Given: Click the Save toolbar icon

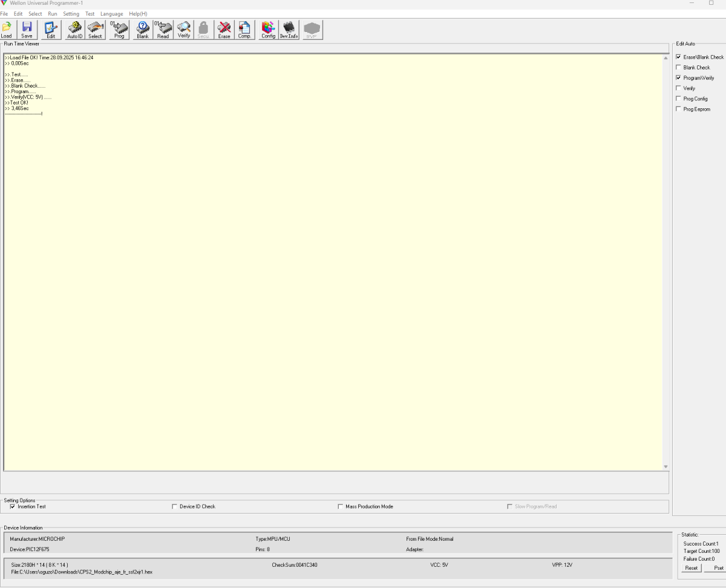Looking at the screenshot, I should [27, 30].
